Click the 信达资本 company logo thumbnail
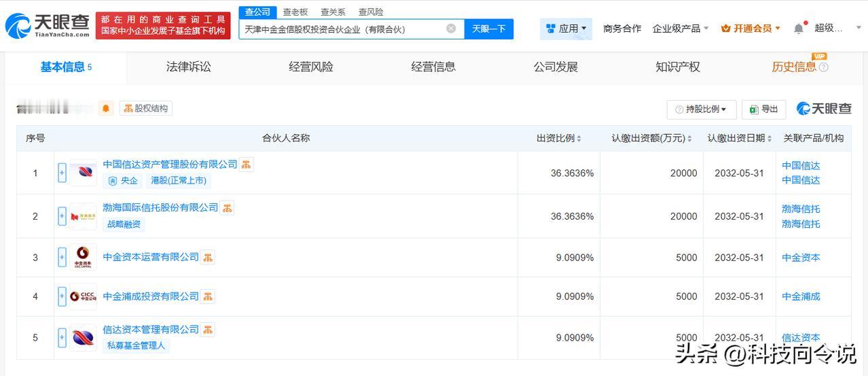Viewport: 868px width, 376px height. pos(83,337)
